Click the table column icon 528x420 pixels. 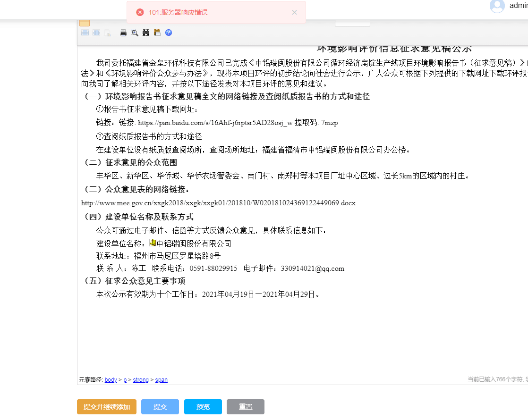(x=96, y=33)
